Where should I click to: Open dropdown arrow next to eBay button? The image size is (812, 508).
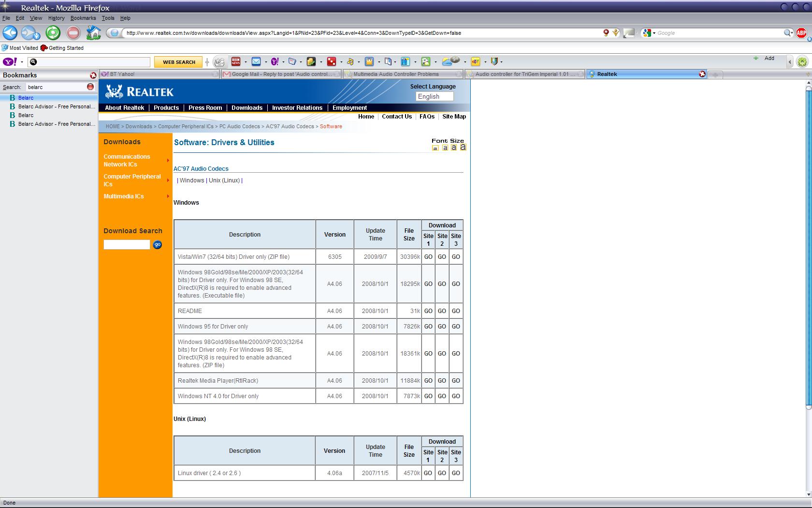485,62
